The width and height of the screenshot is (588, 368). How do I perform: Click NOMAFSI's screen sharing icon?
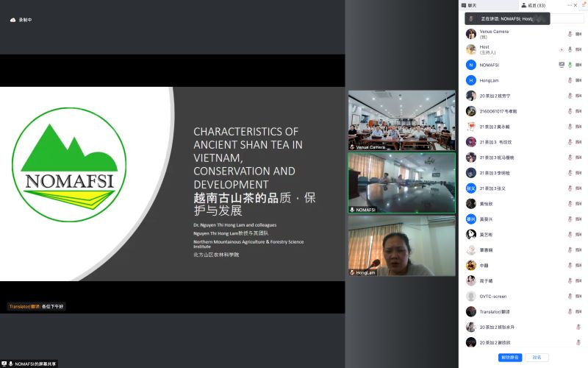pyautogui.click(x=561, y=65)
